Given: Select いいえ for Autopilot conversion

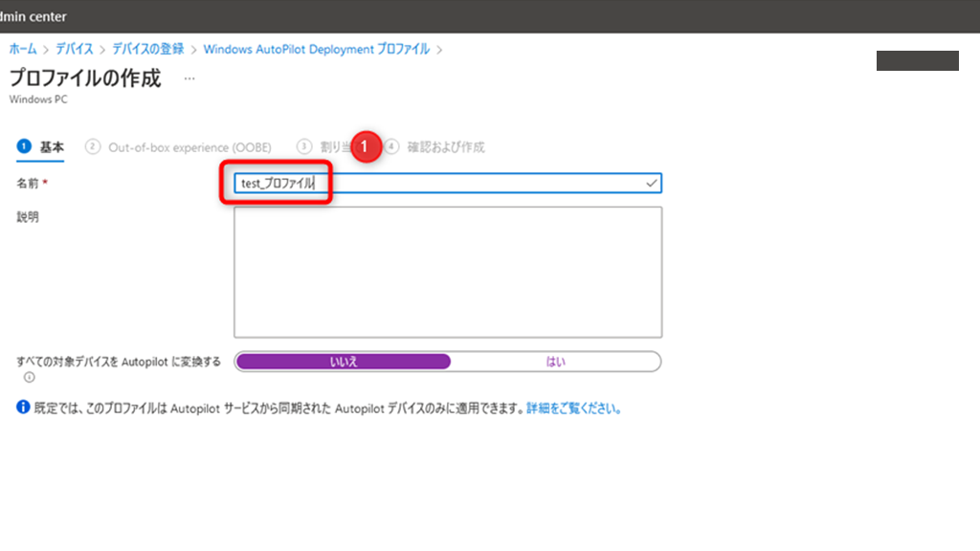Looking at the screenshot, I should click(x=343, y=362).
